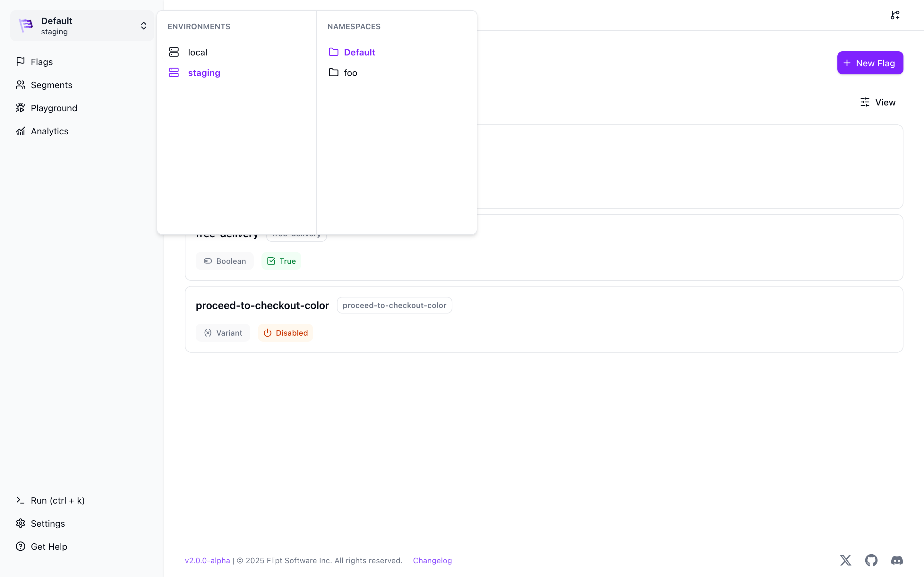Click the folder icon next to Default namespace
Image resolution: width=924 pixels, height=577 pixels.
333,52
